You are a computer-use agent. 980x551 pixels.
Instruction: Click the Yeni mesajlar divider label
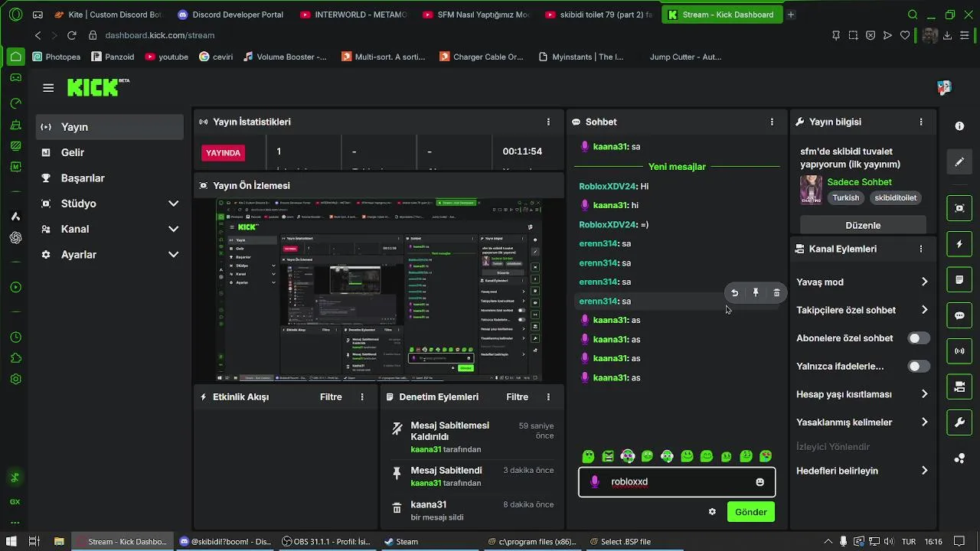coord(677,166)
